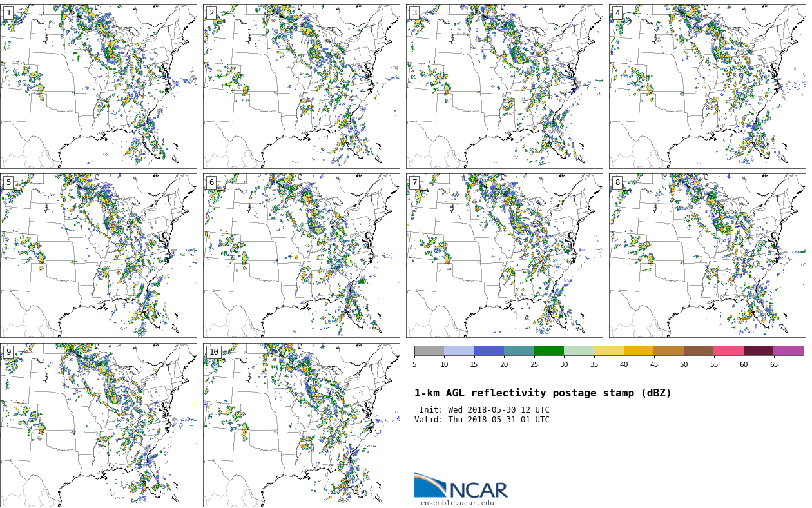Select ensemble member 4 map panel
This screenshot has height=508, width=812.
707,86
